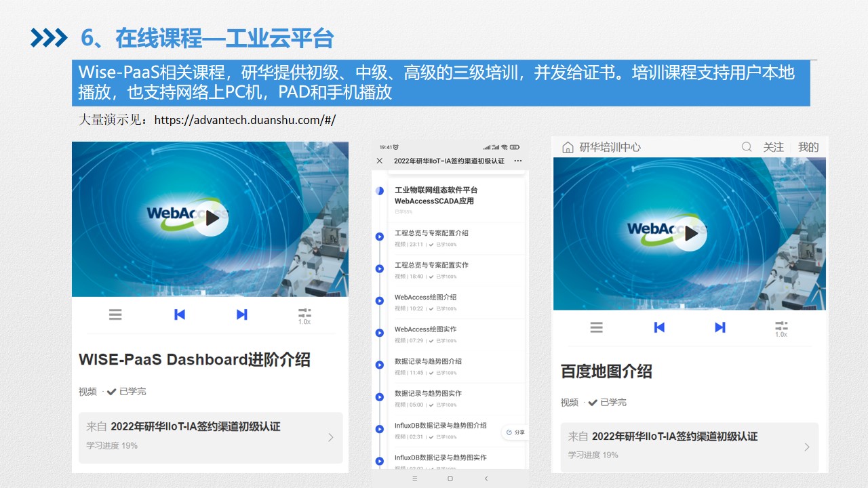This screenshot has width=868, height=488.
Task: Play icon for WebAccess绘图介绍
Action: click(x=380, y=301)
